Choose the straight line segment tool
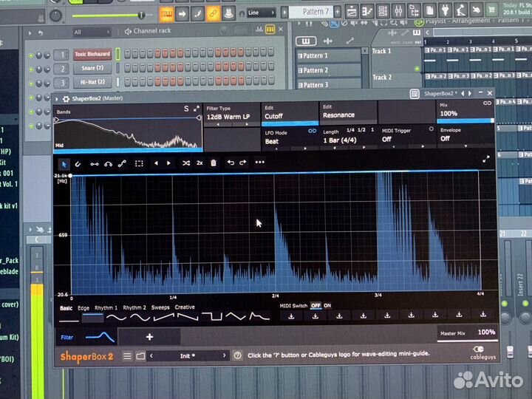This screenshot has width=532, height=399. coord(95,164)
